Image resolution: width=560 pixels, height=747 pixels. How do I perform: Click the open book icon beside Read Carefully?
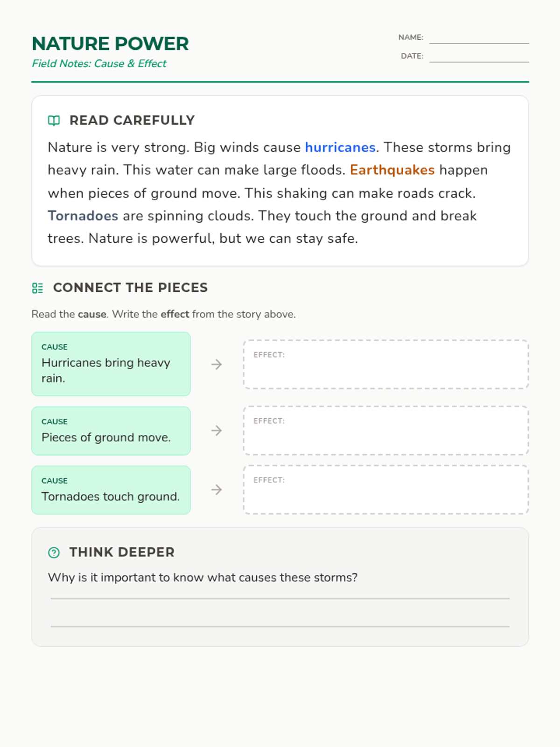[54, 120]
